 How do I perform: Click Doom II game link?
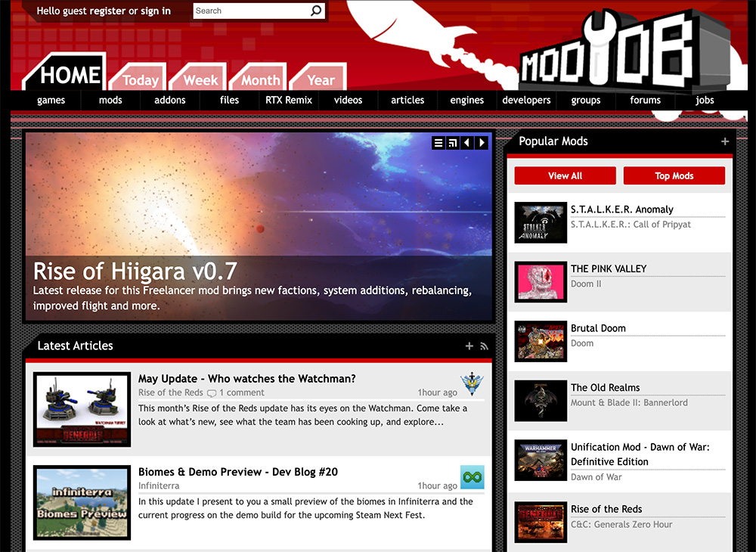point(586,284)
